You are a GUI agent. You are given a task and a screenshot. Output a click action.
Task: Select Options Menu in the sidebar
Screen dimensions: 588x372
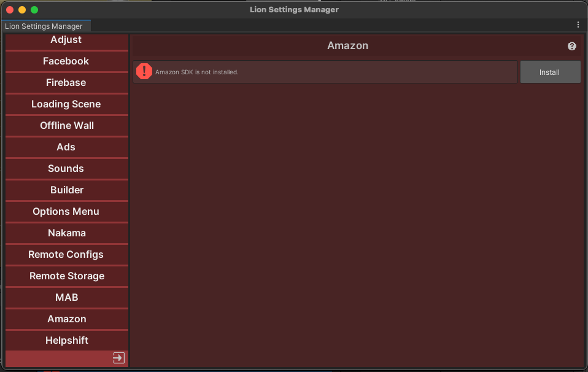67,212
